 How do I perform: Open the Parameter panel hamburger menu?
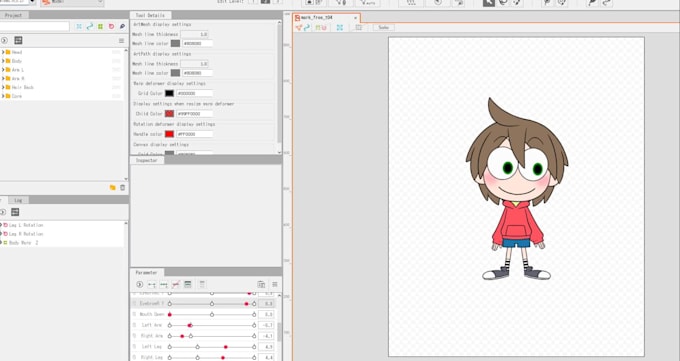(x=275, y=285)
